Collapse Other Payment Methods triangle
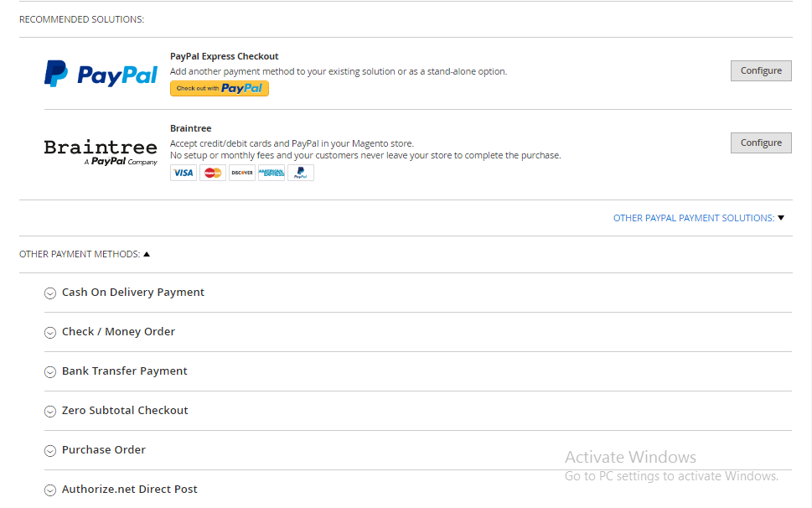Image resolution: width=812 pixels, height=508 pixels. [x=147, y=254]
